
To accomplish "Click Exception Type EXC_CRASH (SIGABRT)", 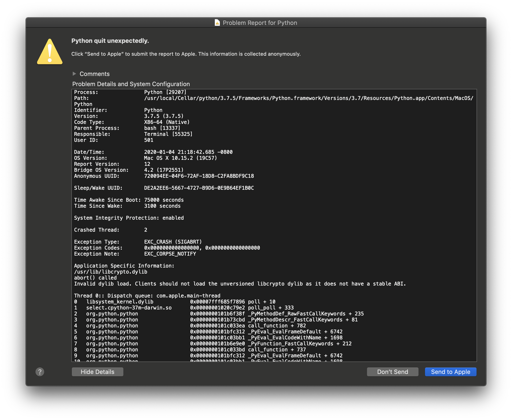I will (x=173, y=242).
